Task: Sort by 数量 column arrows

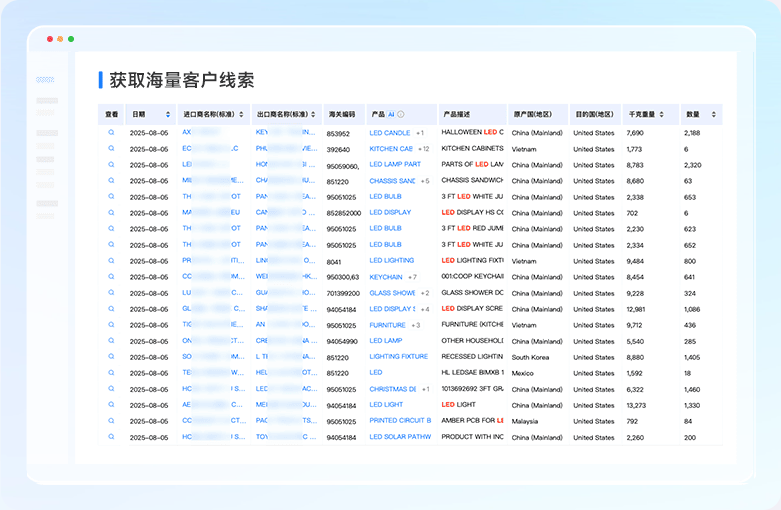Action: pos(713,115)
